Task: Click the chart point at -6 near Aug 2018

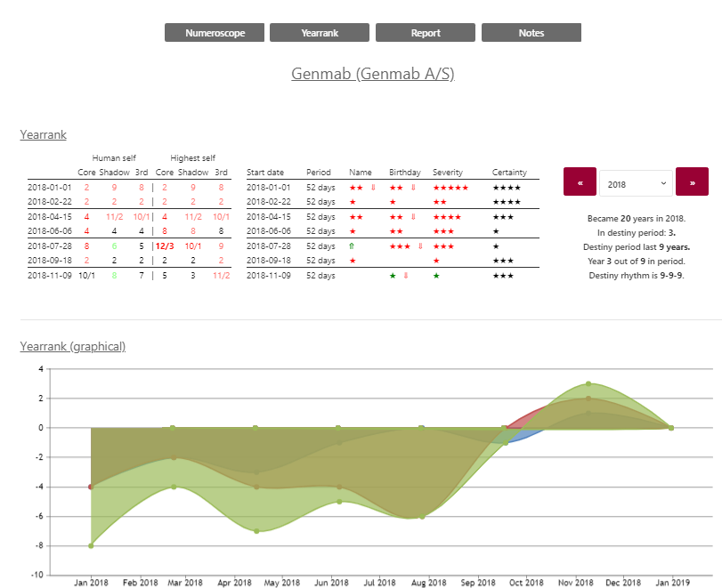Action: 422,516
